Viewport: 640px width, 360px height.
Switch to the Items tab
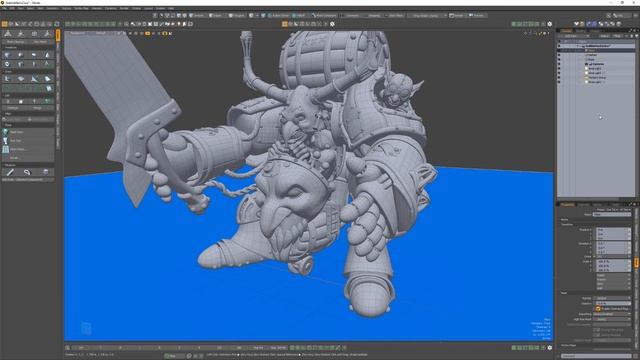tap(567, 31)
